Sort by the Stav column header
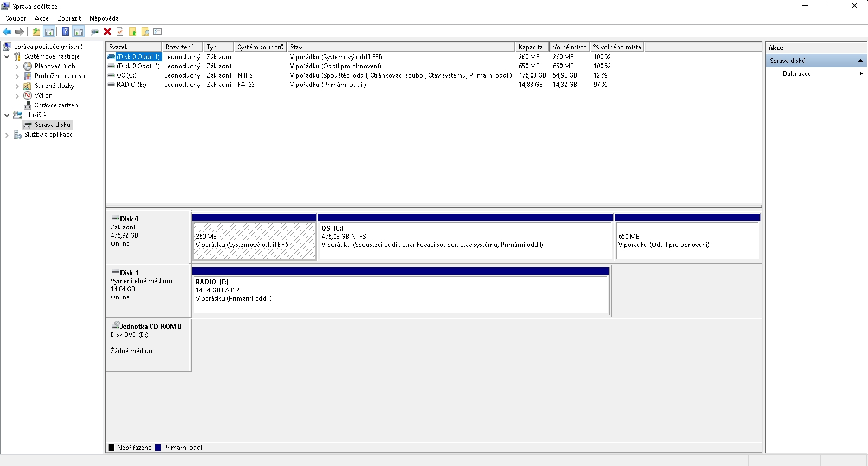This screenshot has height=466, width=868. [401, 47]
